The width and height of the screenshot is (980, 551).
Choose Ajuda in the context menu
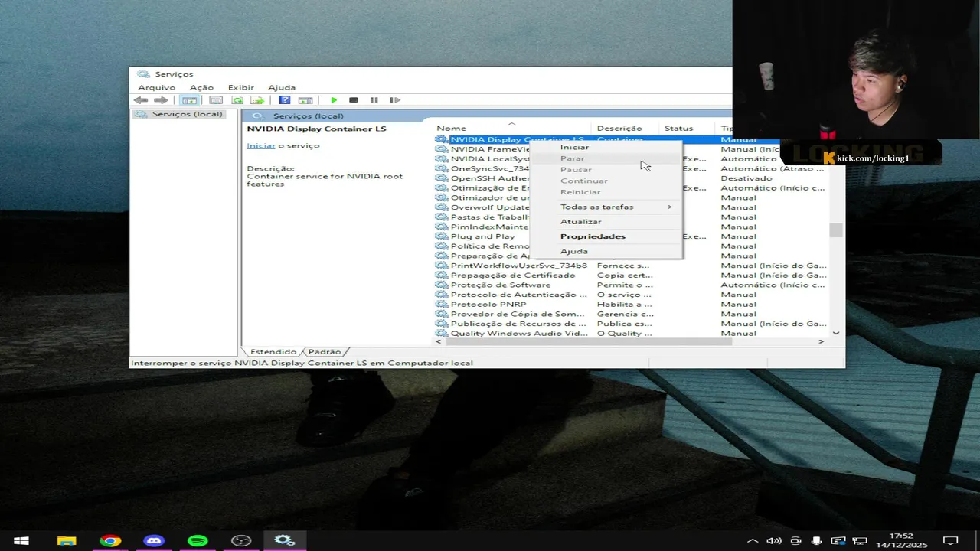[x=574, y=251]
